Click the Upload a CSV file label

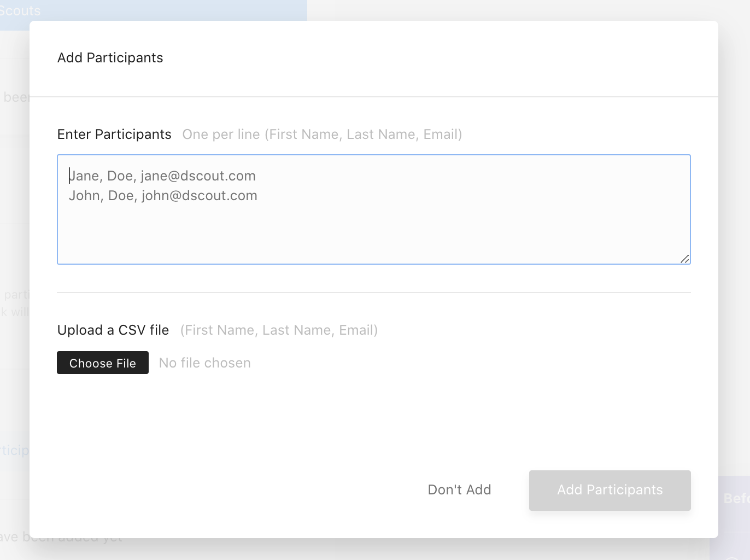click(113, 330)
